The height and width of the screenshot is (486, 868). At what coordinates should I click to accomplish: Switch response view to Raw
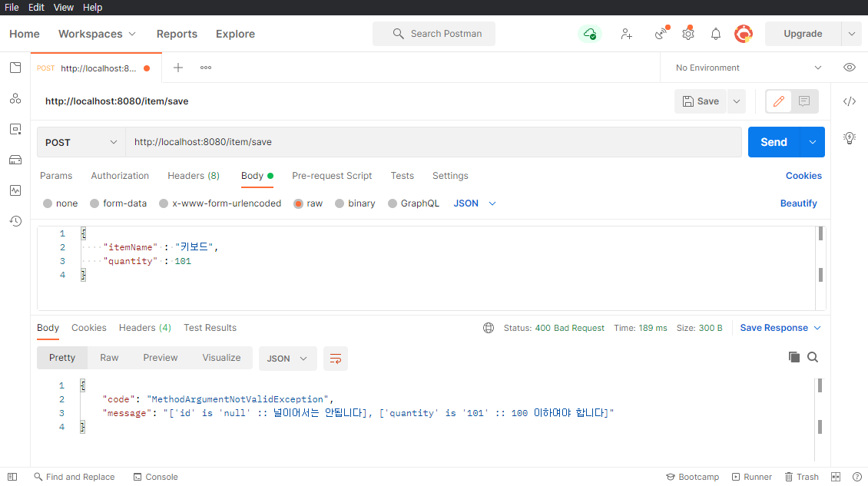tap(109, 358)
